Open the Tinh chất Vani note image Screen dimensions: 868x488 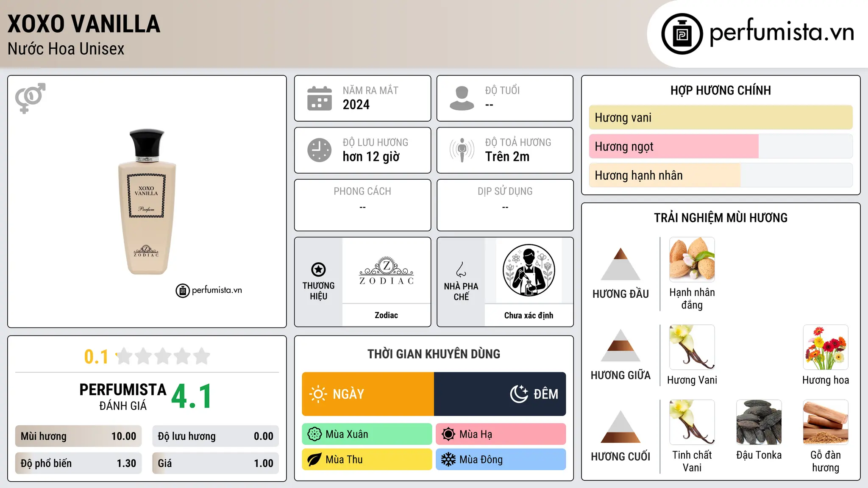point(692,422)
